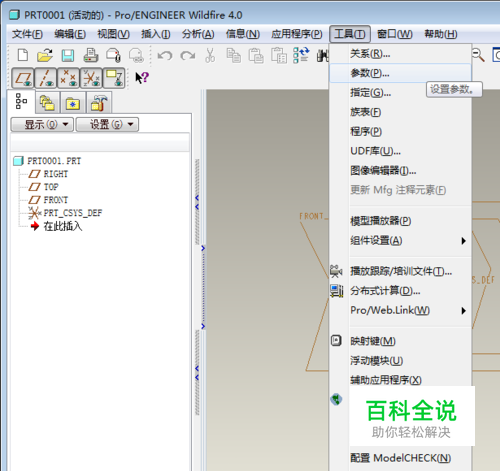
Task: Choose 模型播放器(P) menu entry
Action: point(400,221)
